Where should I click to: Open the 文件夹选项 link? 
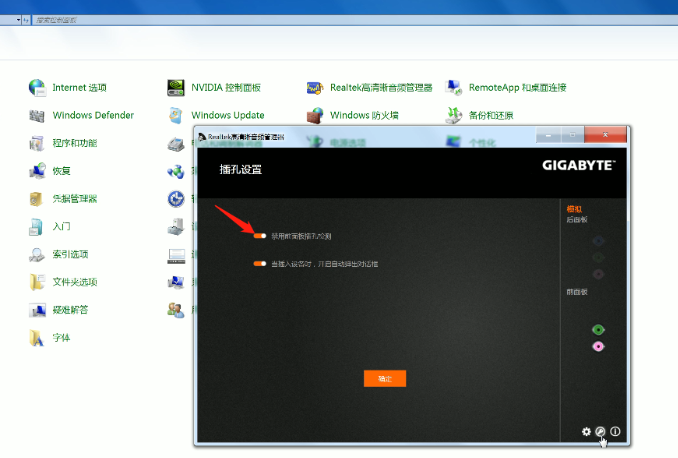(x=75, y=282)
